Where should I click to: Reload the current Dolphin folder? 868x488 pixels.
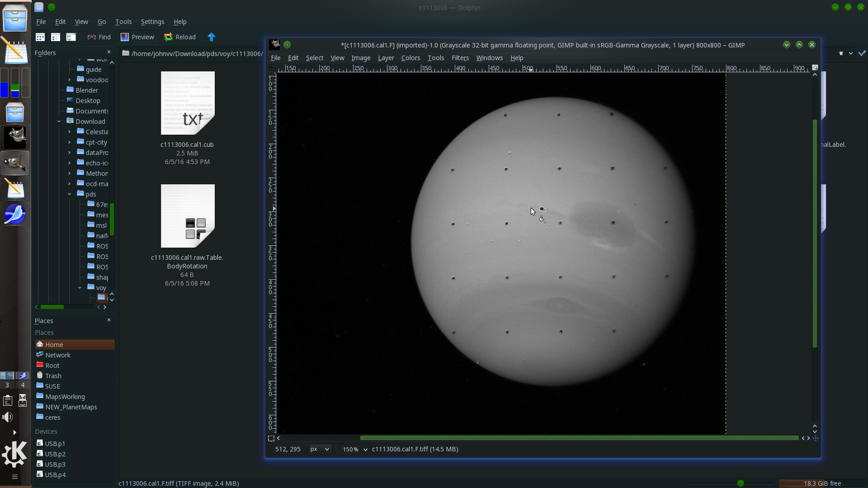click(x=180, y=37)
